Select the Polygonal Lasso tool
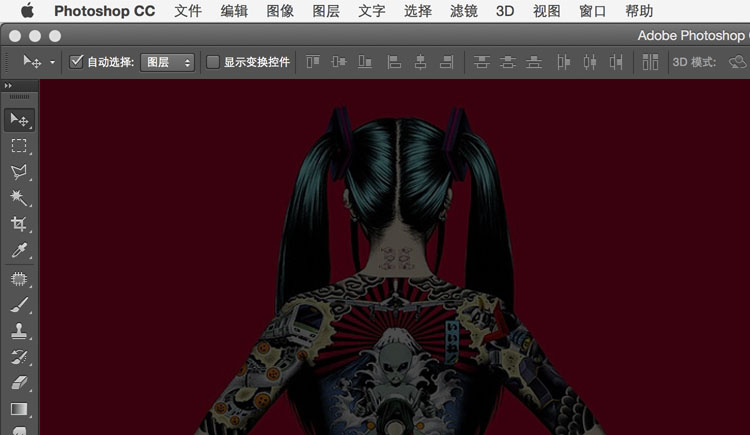 coord(19,172)
